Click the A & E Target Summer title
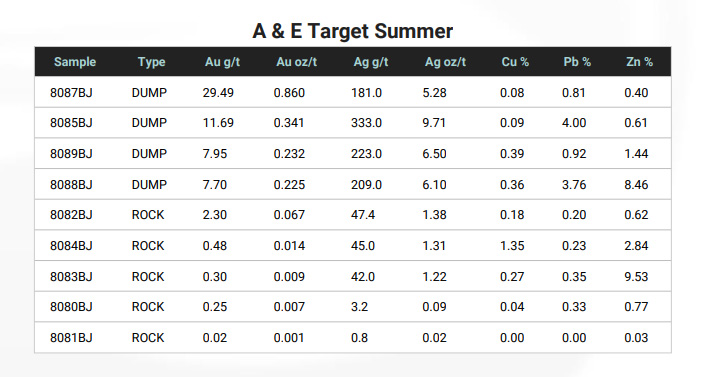 click(x=352, y=31)
